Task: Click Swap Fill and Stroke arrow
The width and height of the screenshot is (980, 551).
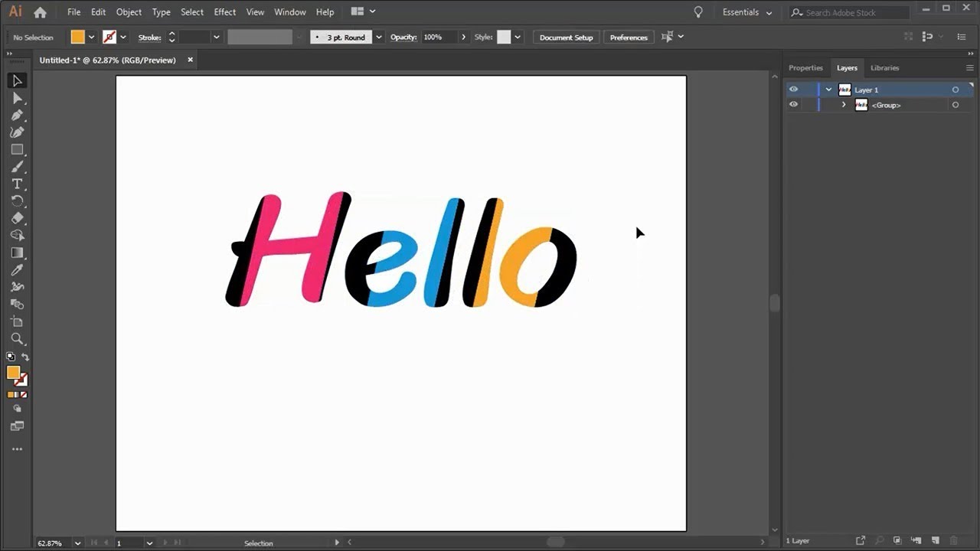Action: point(24,357)
